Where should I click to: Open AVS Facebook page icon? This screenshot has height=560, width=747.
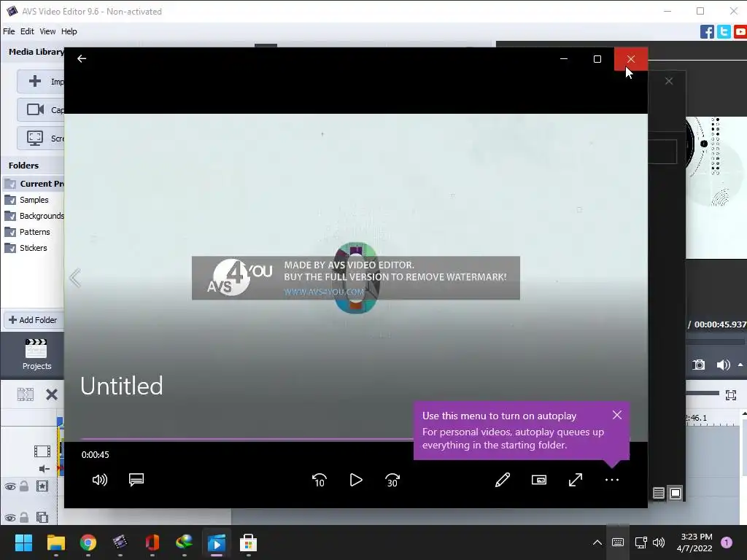[x=707, y=32]
